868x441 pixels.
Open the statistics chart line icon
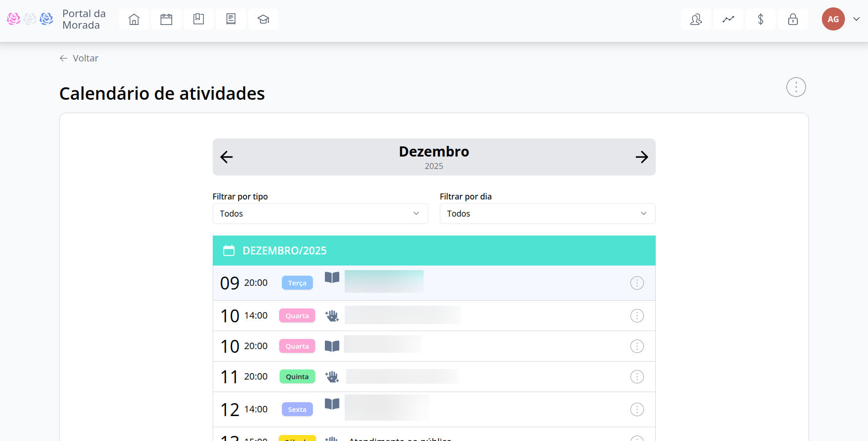(x=728, y=19)
